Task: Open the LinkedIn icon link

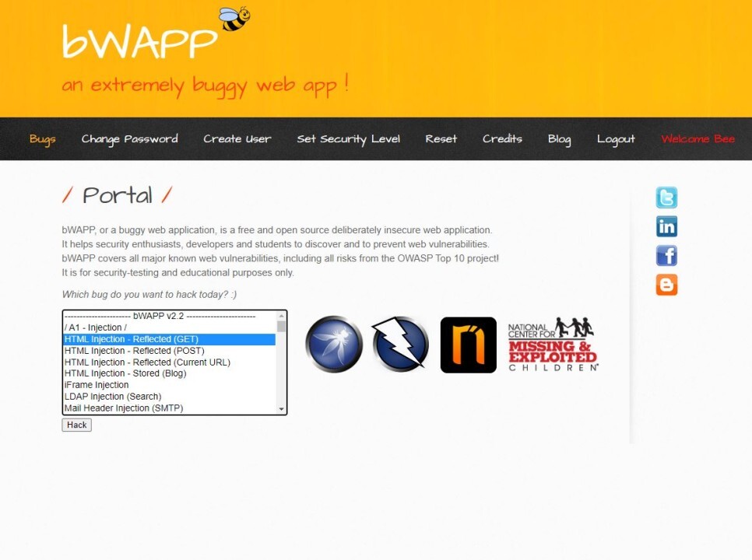Action: (x=666, y=226)
